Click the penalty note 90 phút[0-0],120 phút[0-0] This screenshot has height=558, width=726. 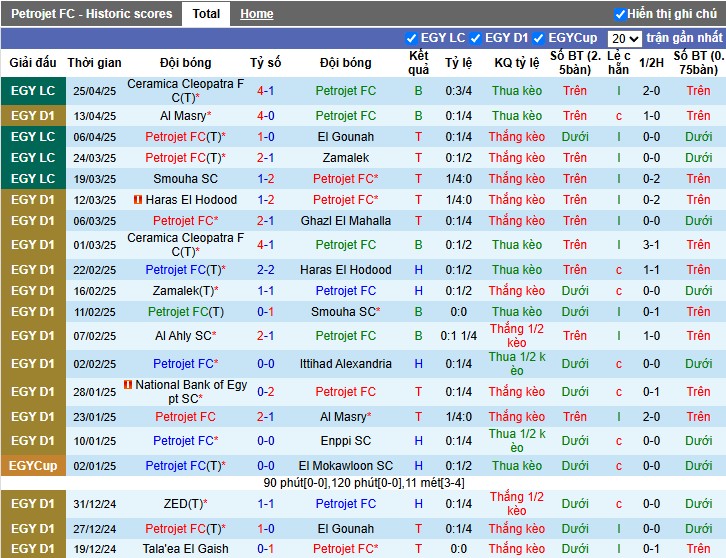pyautogui.click(x=363, y=483)
